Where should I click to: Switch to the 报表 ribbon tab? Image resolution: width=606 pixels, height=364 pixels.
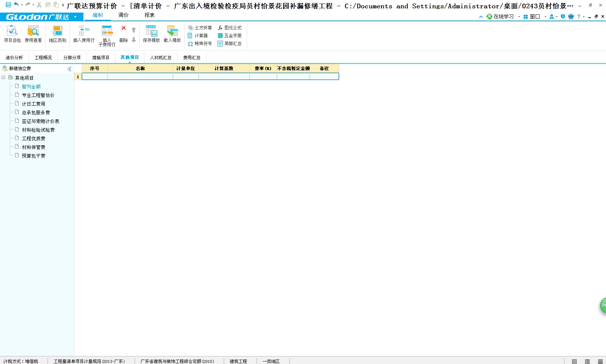[x=149, y=15]
